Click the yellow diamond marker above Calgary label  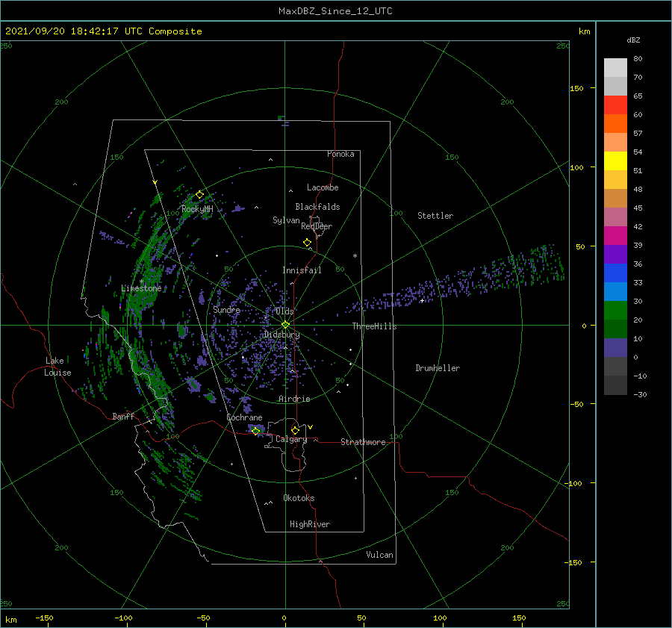click(x=295, y=430)
